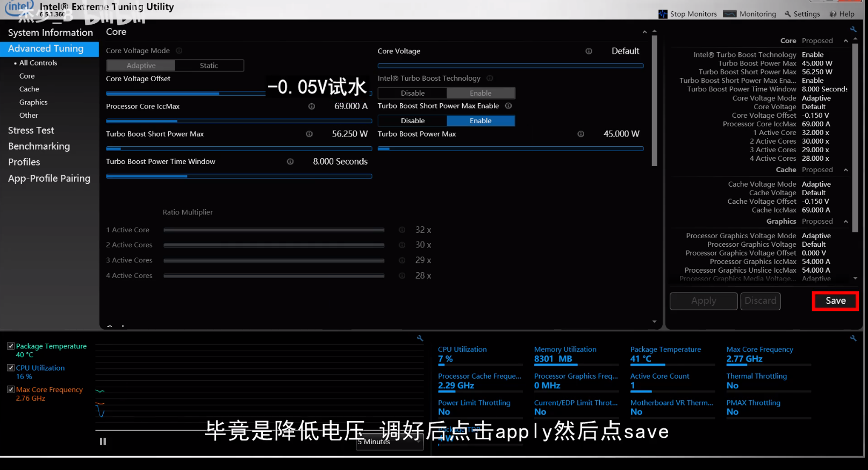Open Stress Test section
Screen dimensions: 868x470
tap(31, 131)
